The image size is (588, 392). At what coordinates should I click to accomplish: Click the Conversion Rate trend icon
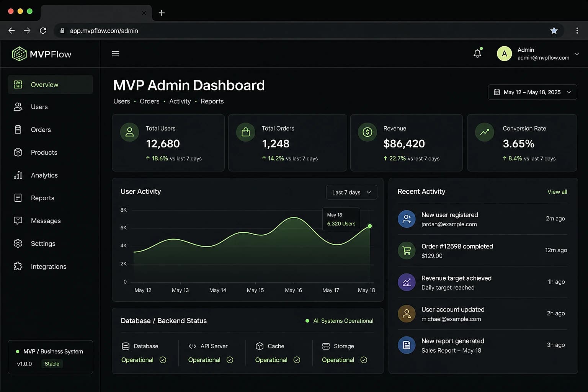(484, 132)
